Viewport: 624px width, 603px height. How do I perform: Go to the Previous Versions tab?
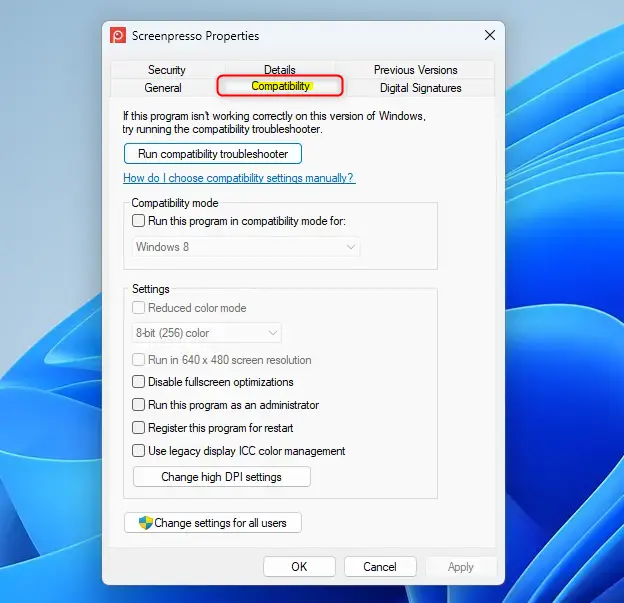pos(415,70)
